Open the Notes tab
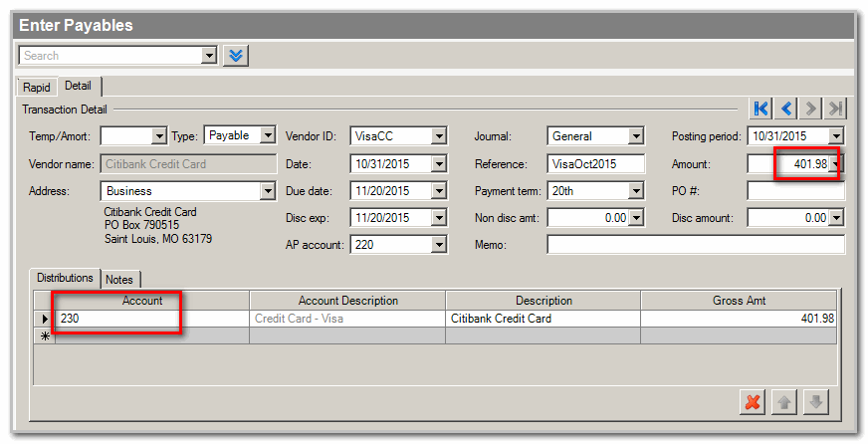 click(122, 279)
